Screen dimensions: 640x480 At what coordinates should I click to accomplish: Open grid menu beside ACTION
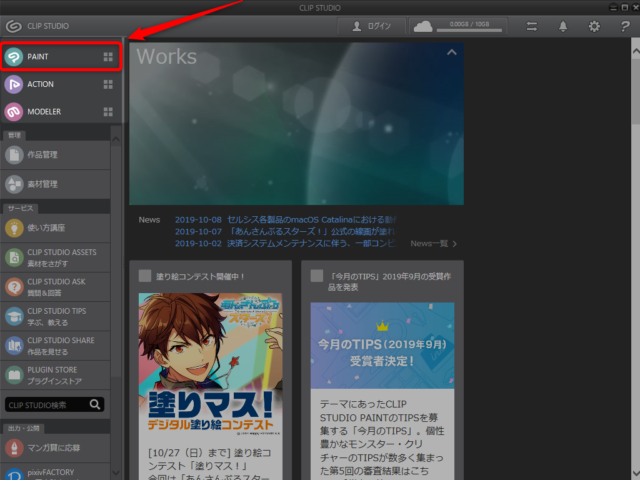coord(108,84)
